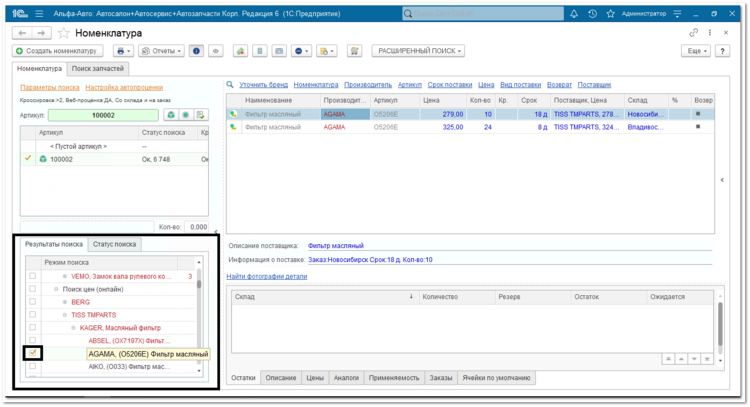Click list-with-arrow icon next to Артикул field

click(x=200, y=115)
